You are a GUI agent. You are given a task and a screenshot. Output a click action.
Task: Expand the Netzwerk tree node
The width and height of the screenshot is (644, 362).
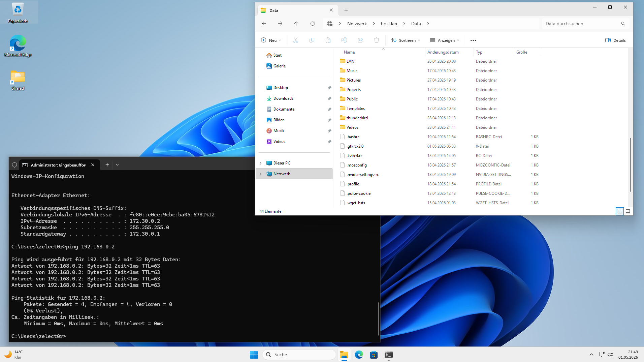pos(260,174)
